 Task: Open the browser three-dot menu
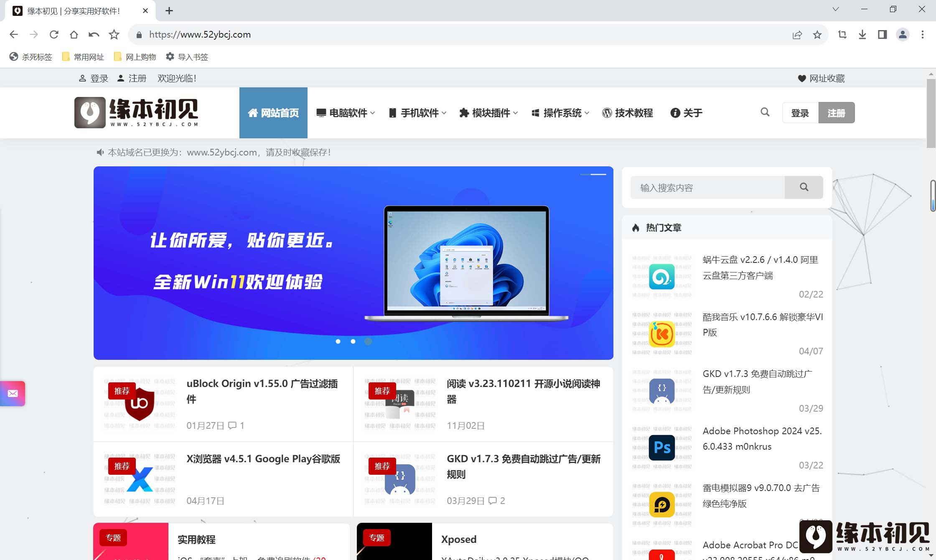click(x=923, y=35)
